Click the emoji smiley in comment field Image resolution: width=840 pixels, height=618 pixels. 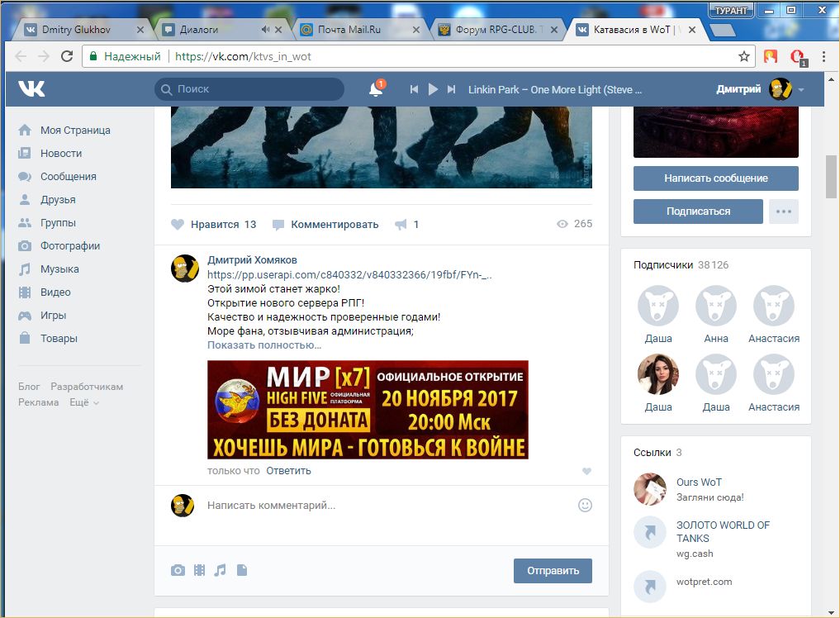click(585, 505)
